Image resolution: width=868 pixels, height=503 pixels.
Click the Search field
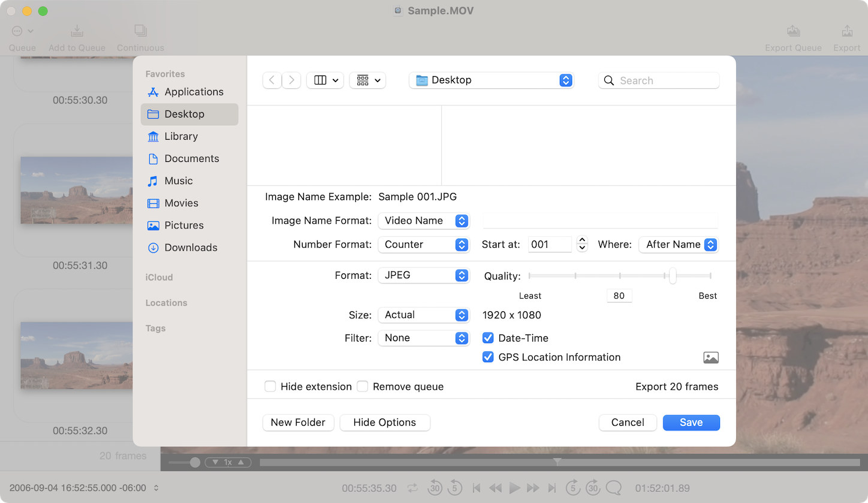[659, 80]
